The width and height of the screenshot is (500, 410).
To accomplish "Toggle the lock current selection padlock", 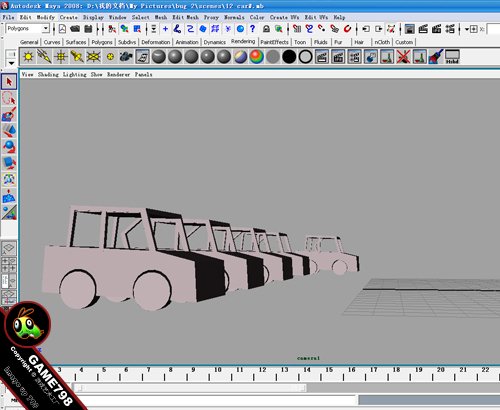I will (x=266, y=29).
